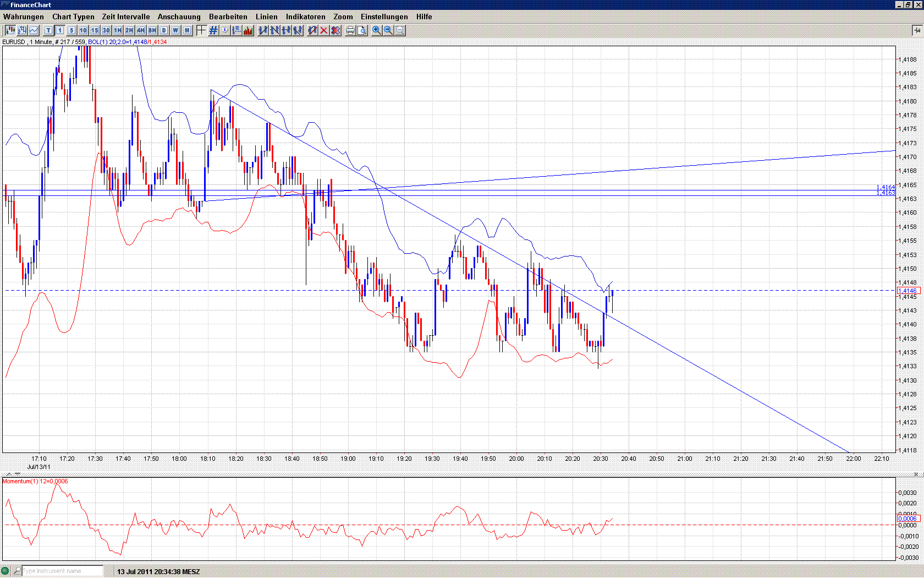Toggle the volume bars icon
The width and height of the screenshot is (924, 578).
click(x=248, y=30)
